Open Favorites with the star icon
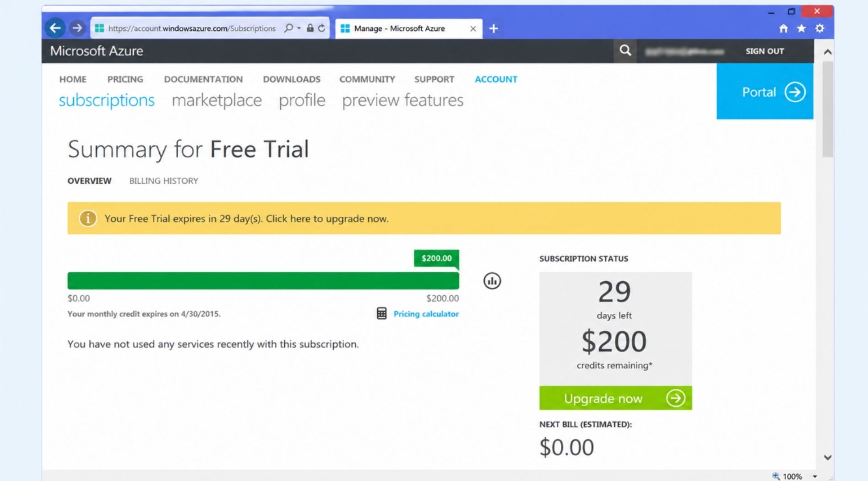Viewport: 868px width, 481px height. [801, 28]
